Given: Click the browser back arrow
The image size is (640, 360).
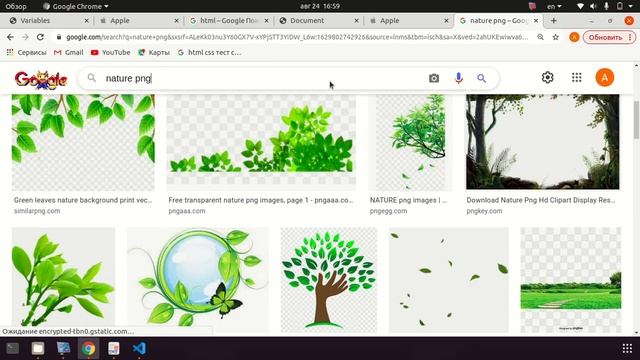Looking at the screenshot, I should pyautogui.click(x=10, y=37).
